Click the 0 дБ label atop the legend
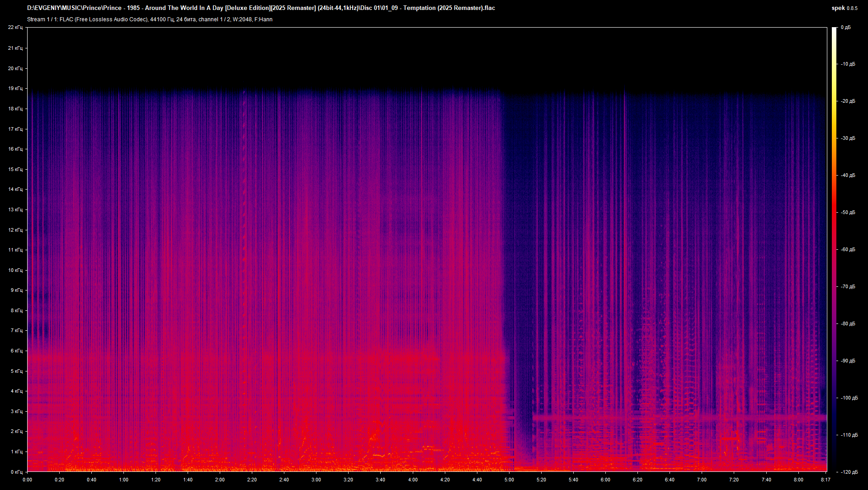The height and width of the screenshot is (490, 868). 847,27
